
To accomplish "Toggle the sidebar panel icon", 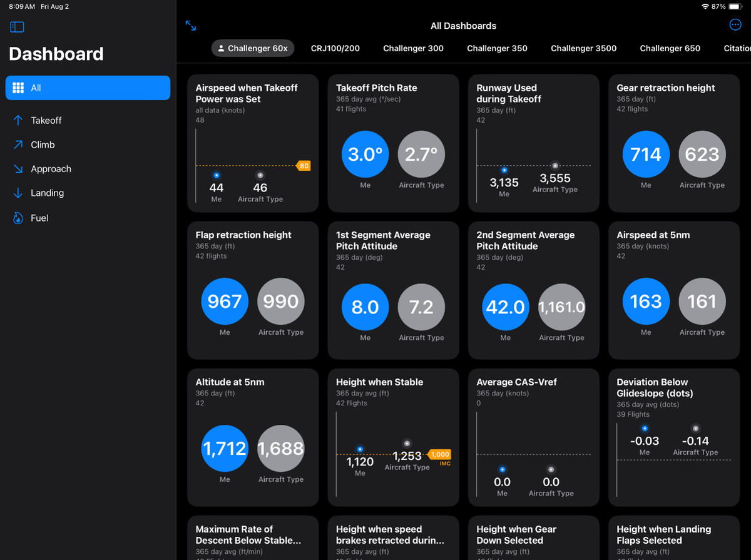I will click(17, 27).
